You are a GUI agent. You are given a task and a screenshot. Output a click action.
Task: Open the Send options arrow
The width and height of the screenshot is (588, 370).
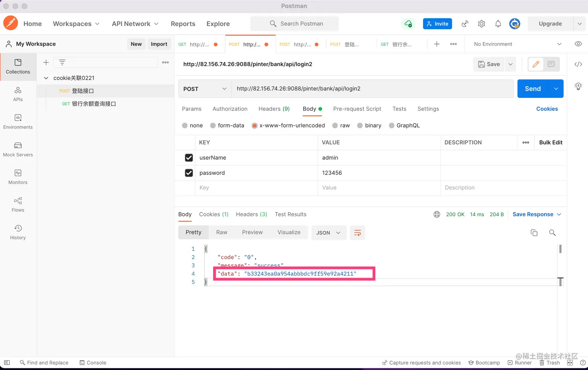556,89
